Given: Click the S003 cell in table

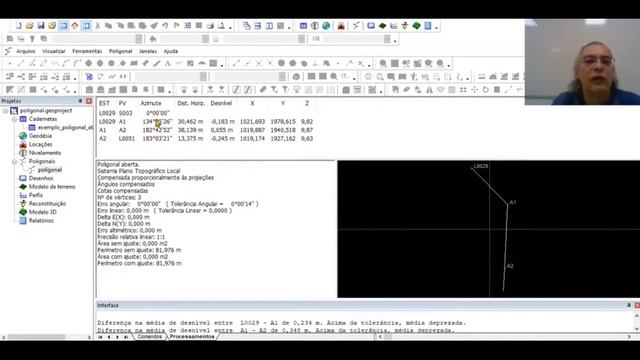Looking at the screenshot, I should pyautogui.click(x=126, y=113).
